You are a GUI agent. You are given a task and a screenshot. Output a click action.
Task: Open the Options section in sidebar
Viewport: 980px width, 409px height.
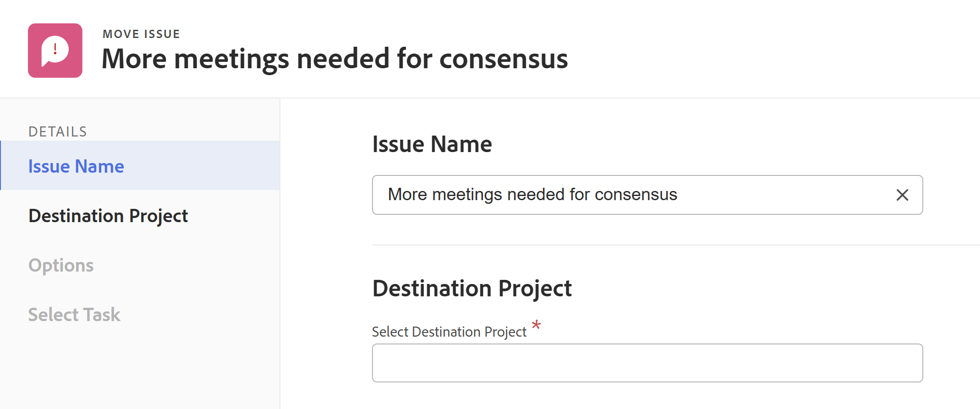point(61,265)
